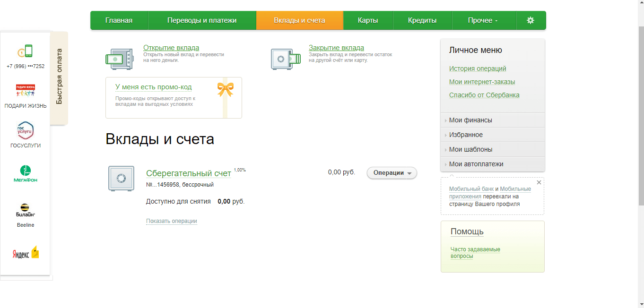This screenshot has width=644, height=308.
Task: Go to the Карты tab
Action: click(368, 20)
